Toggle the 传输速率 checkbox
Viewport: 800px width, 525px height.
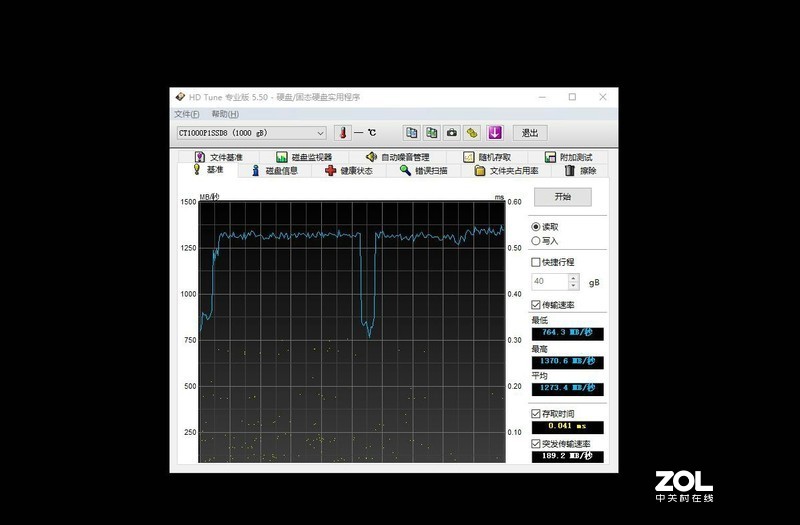tap(536, 305)
